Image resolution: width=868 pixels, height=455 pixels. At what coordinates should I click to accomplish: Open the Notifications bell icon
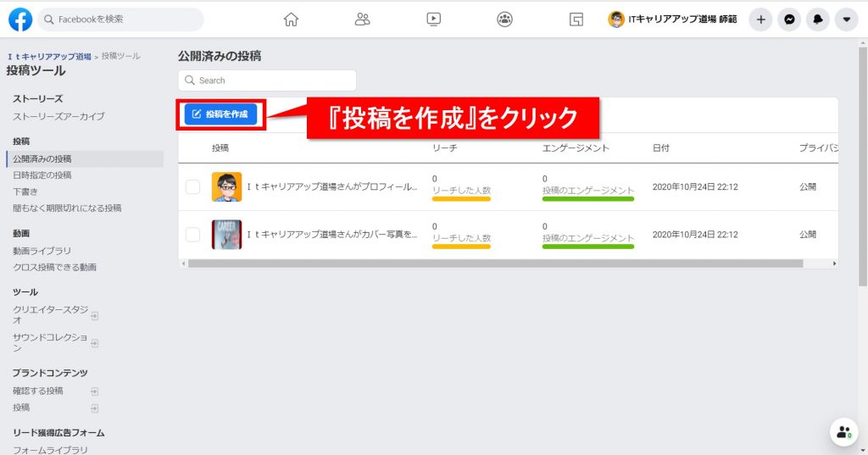(818, 19)
